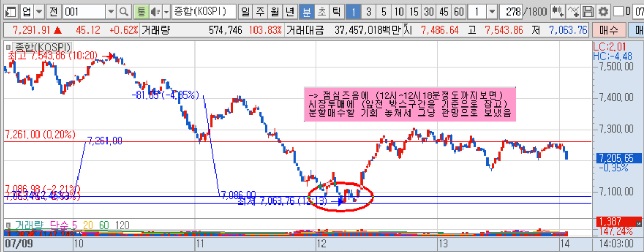Click the green 60 moving average label
The height and width of the screenshot is (252, 644).
coord(104,225)
